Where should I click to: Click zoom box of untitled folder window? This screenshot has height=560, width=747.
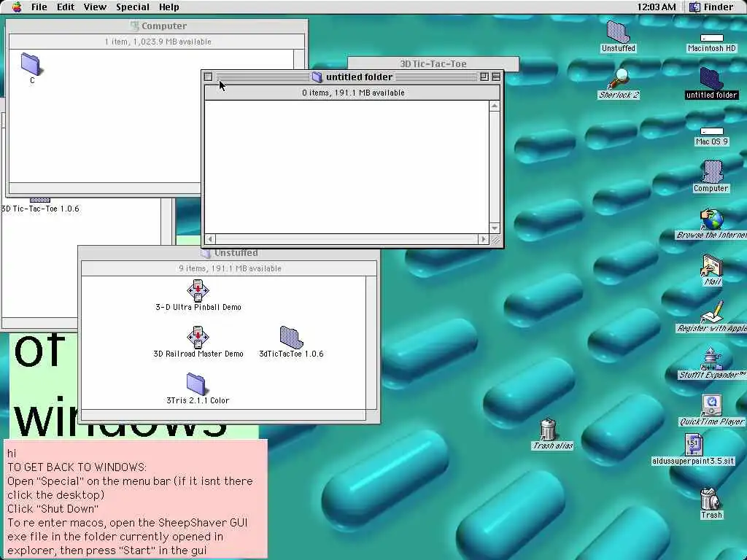(x=484, y=77)
